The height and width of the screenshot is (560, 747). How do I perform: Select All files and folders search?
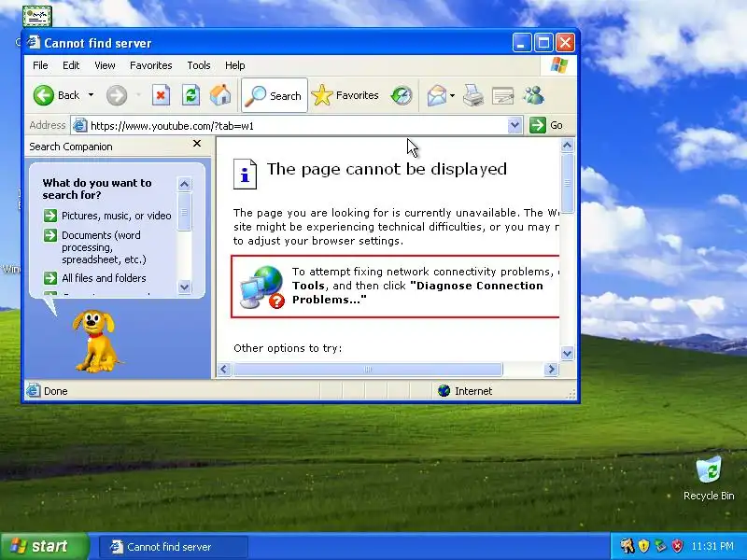tap(104, 278)
